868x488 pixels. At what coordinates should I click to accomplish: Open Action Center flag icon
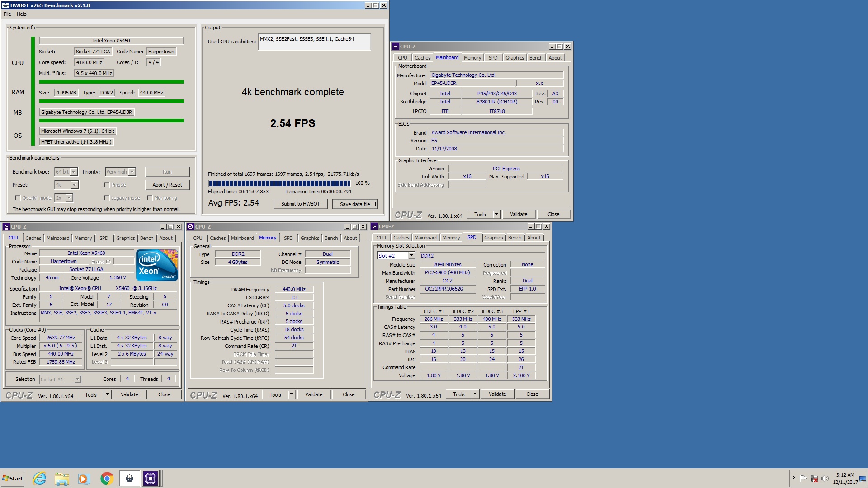[x=803, y=479]
